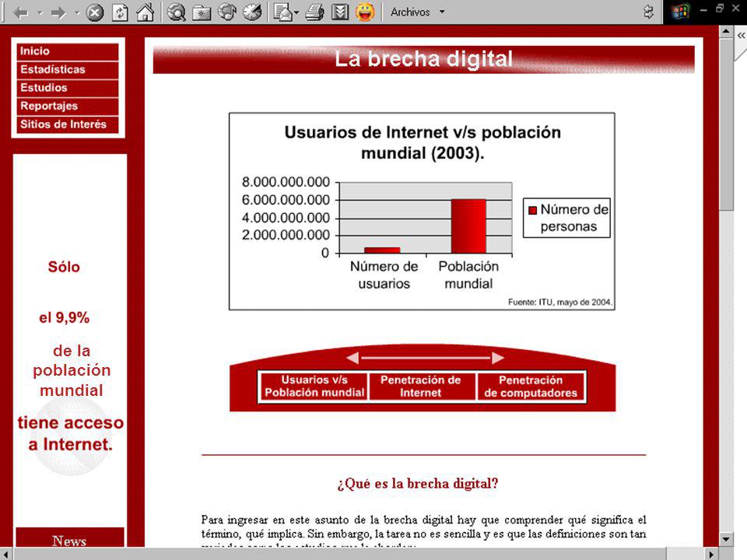Click the horizontal scrollbar right arrow
This screenshot has width=747, height=560.
(x=711, y=555)
